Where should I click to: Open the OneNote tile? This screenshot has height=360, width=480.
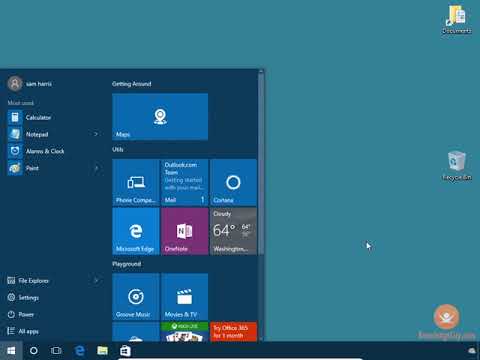tap(185, 231)
